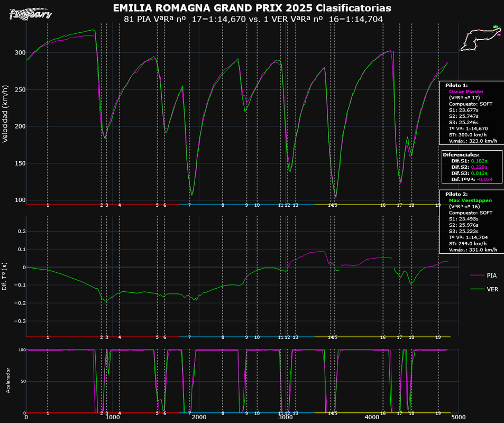Viewport: 504px width, 423px height.
Task: Click the 4000 distance tick on the x-axis
Action: click(372, 418)
